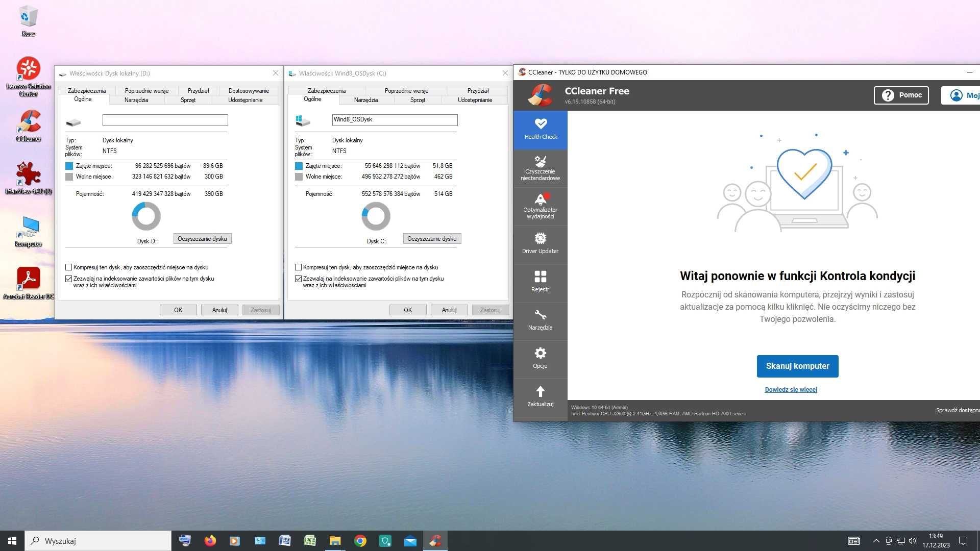The image size is (980, 551).
Task: Click OK in C: properties dialog
Action: [408, 310]
